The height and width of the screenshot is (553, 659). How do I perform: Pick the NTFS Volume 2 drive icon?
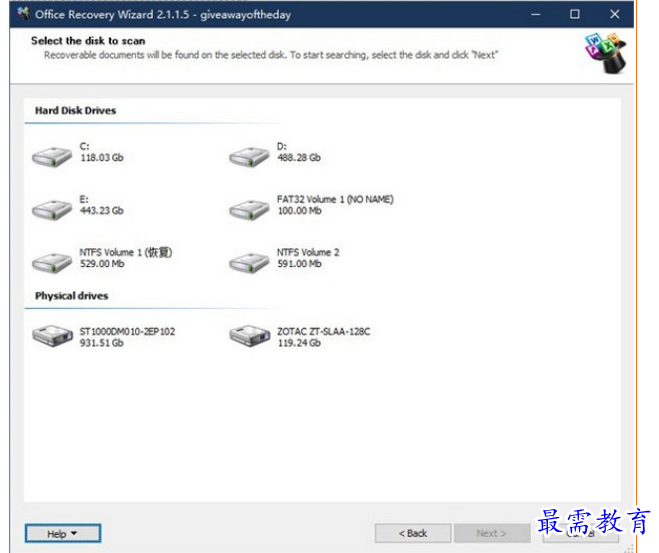[249, 263]
